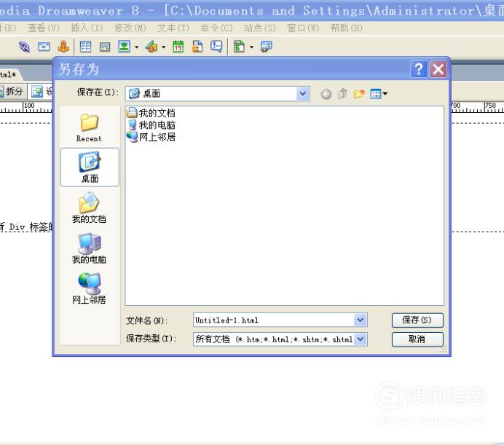The image size is (504, 445).
Task: Open the 保存在 location dropdown
Action: tap(302, 93)
